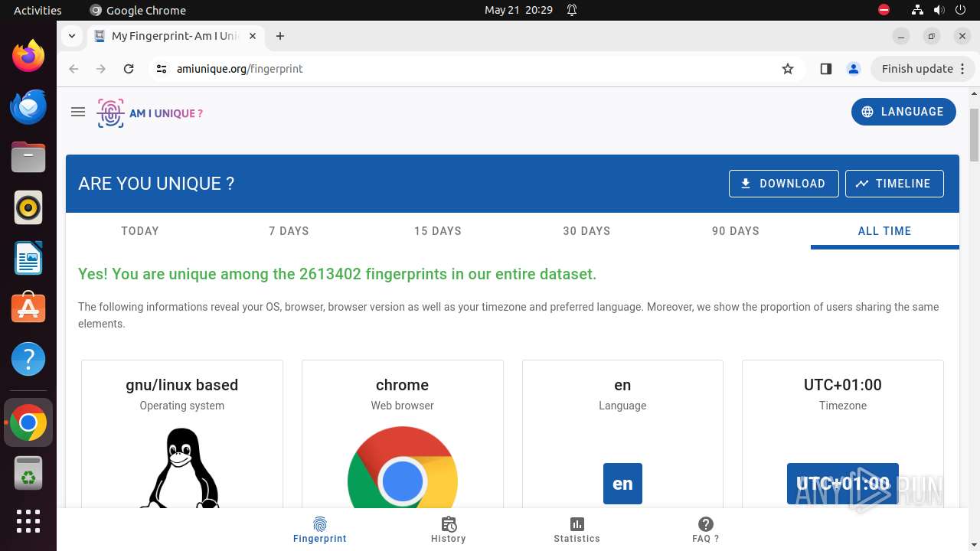980x551 pixels.
Task: Bookmark this page with the star
Action: click(x=788, y=69)
